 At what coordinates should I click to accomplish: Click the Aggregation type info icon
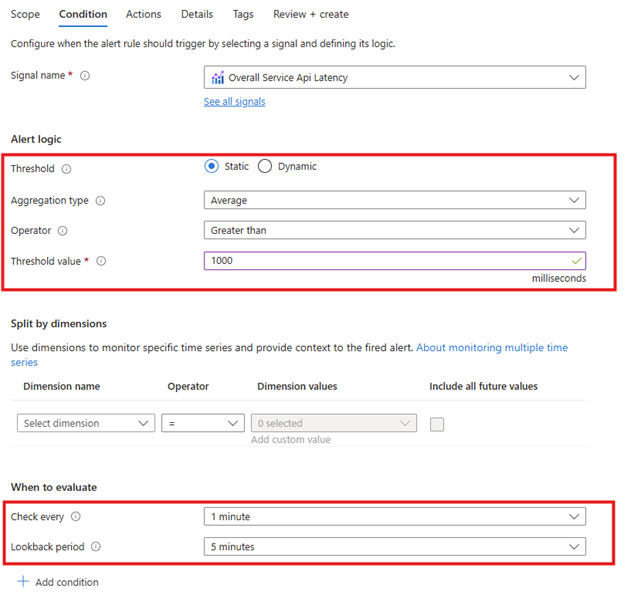100,201
